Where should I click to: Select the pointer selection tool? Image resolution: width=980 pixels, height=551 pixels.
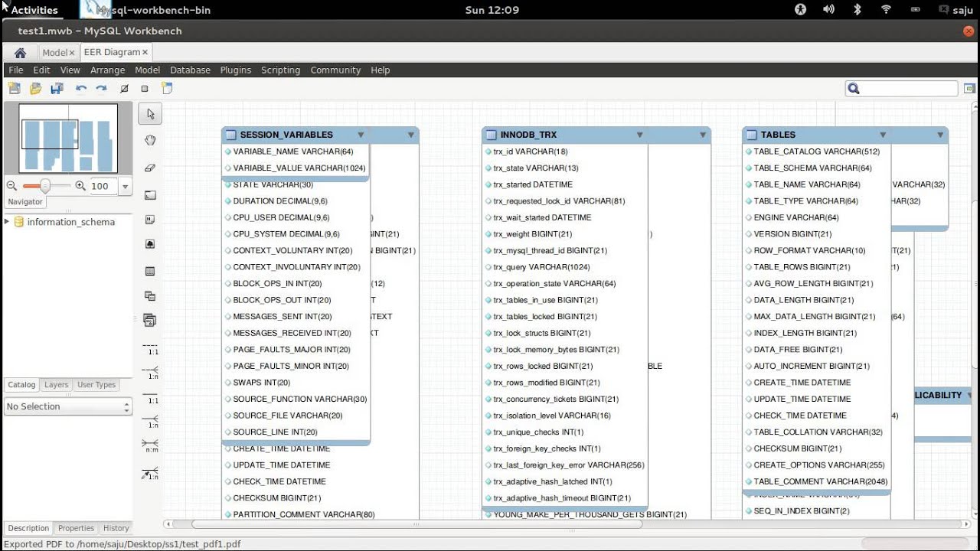[150, 114]
